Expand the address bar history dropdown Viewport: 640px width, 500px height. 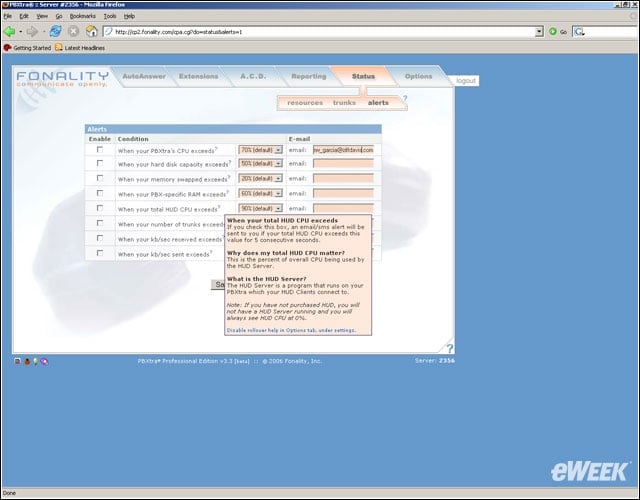(x=539, y=31)
